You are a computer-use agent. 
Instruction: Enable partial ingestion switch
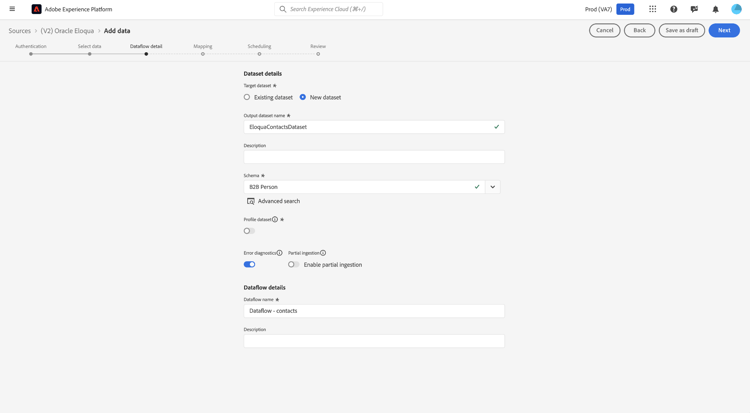pos(293,265)
